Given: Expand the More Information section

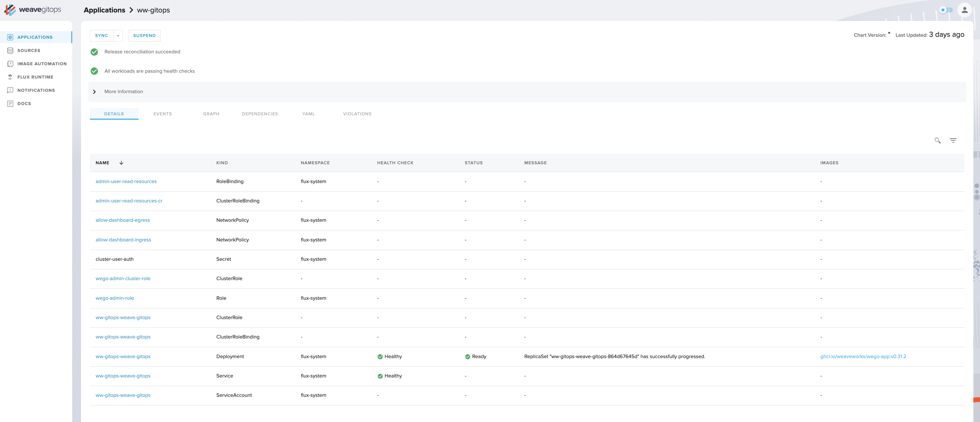Looking at the screenshot, I should 94,92.
